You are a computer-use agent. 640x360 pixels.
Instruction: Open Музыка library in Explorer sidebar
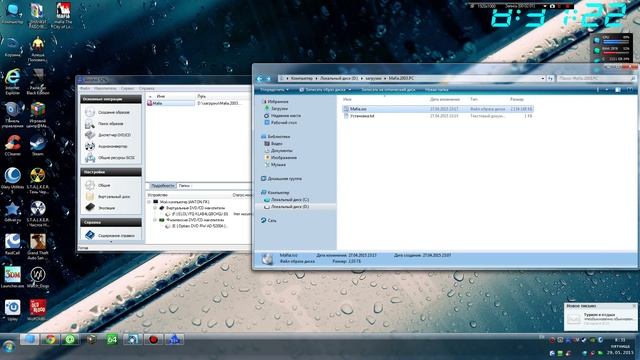(x=275, y=164)
